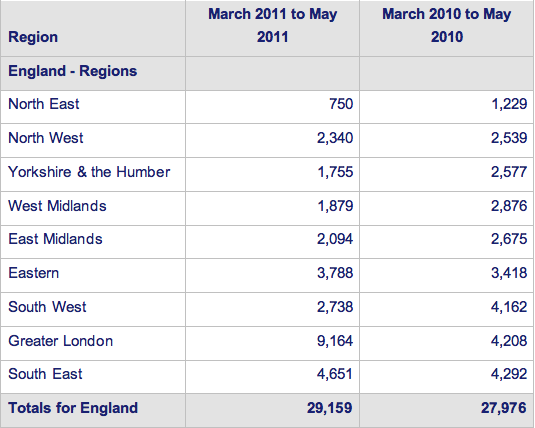The image size is (535, 428).
Task: Select the 9,164 Greater London value
Action: click(x=335, y=341)
